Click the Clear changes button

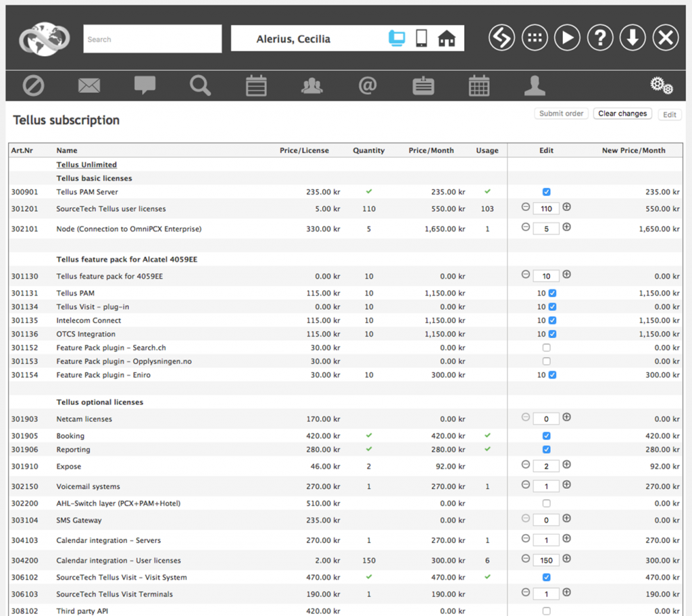(x=622, y=114)
